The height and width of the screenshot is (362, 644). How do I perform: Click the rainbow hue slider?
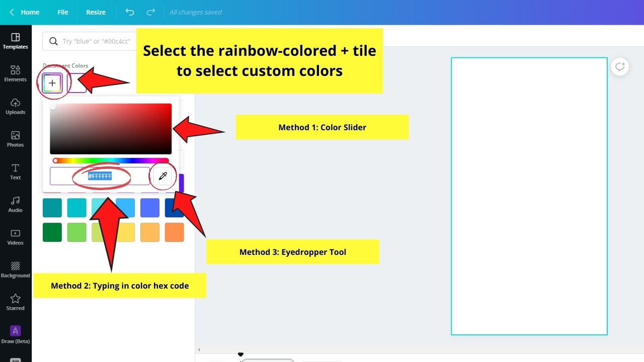(x=111, y=161)
